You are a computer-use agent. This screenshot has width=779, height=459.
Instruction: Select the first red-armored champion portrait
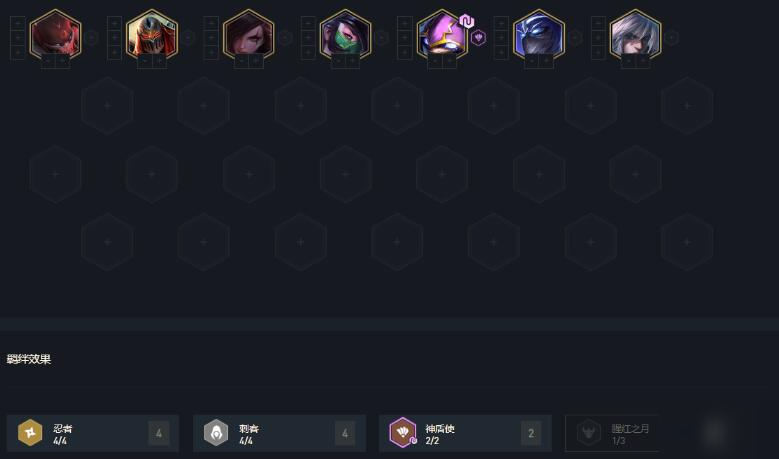pyautogui.click(x=55, y=35)
